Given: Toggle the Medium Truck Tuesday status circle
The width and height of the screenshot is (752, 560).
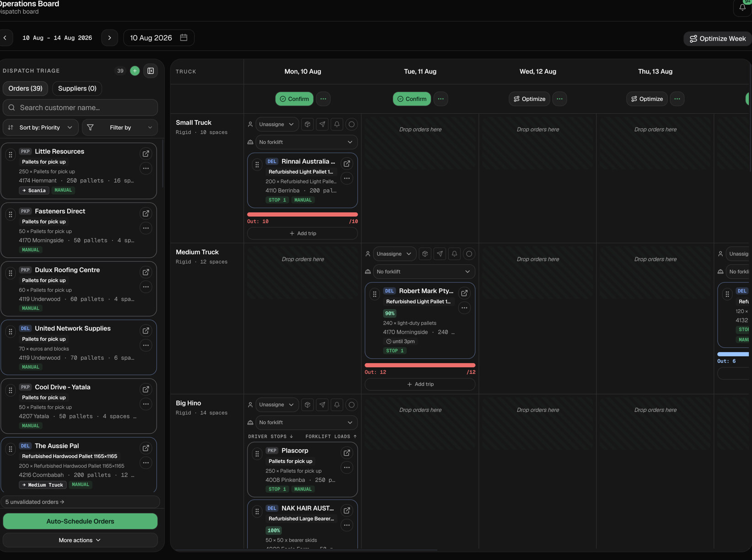Looking at the screenshot, I should click(x=469, y=254).
